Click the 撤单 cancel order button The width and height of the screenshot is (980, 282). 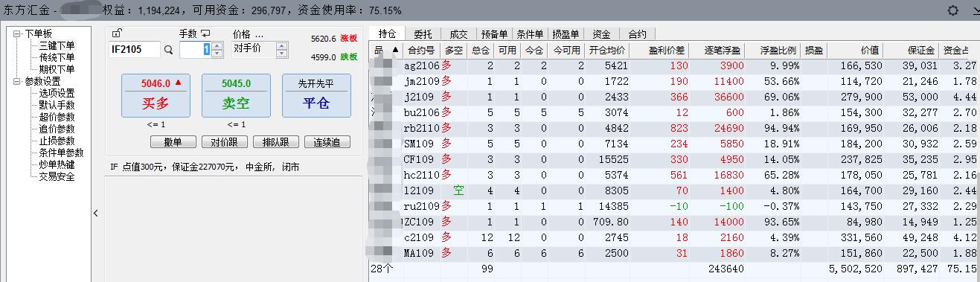(x=173, y=142)
